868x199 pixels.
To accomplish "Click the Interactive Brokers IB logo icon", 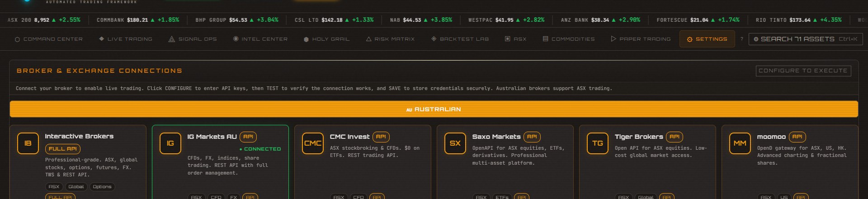I will click(x=28, y=143).
